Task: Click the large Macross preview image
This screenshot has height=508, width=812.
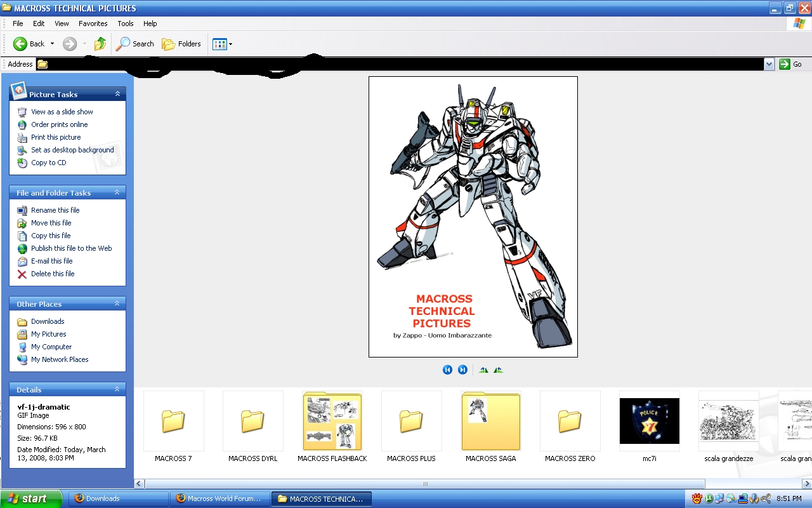Action: (x=473, y=217)
